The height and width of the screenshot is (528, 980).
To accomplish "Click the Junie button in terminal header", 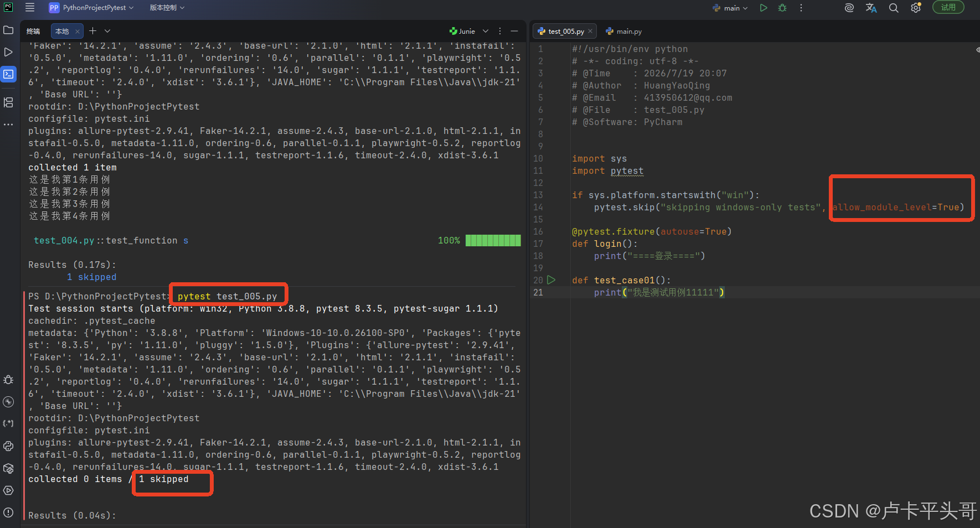I will 462,31.
